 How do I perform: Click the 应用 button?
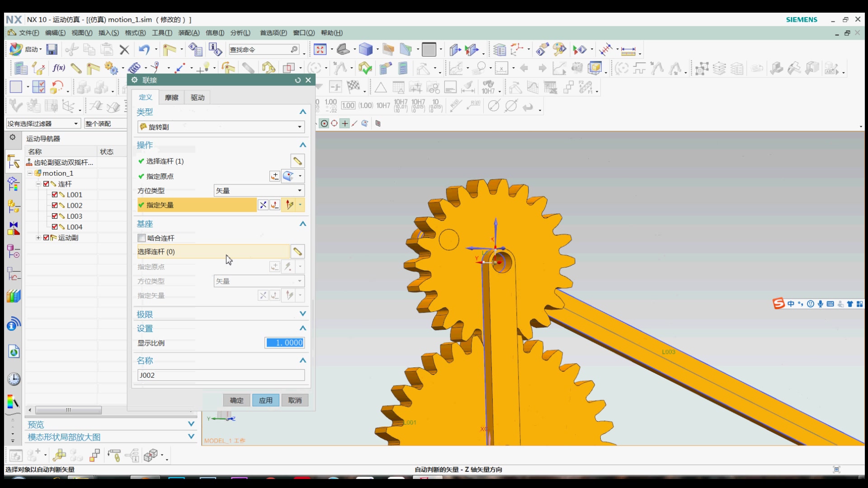(265, 400)
